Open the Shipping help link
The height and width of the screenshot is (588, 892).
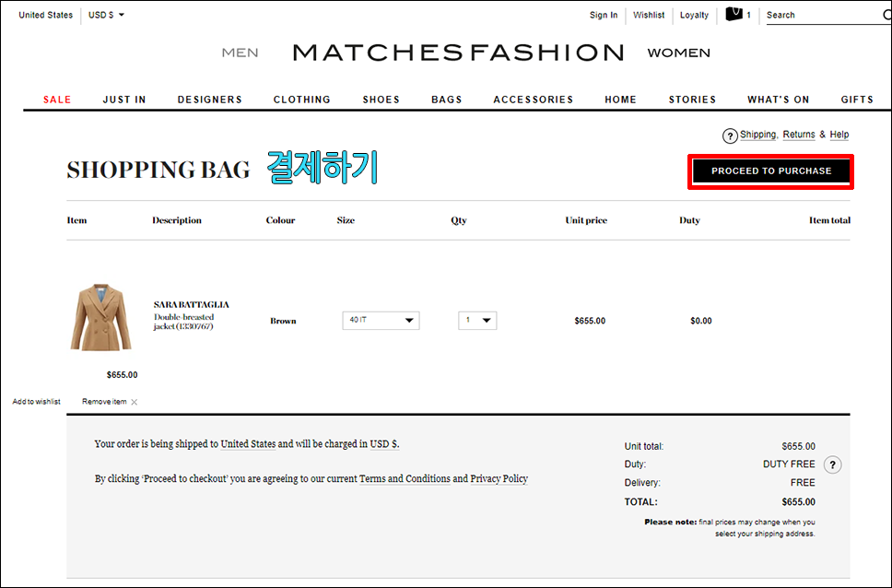tap(757, 135)
